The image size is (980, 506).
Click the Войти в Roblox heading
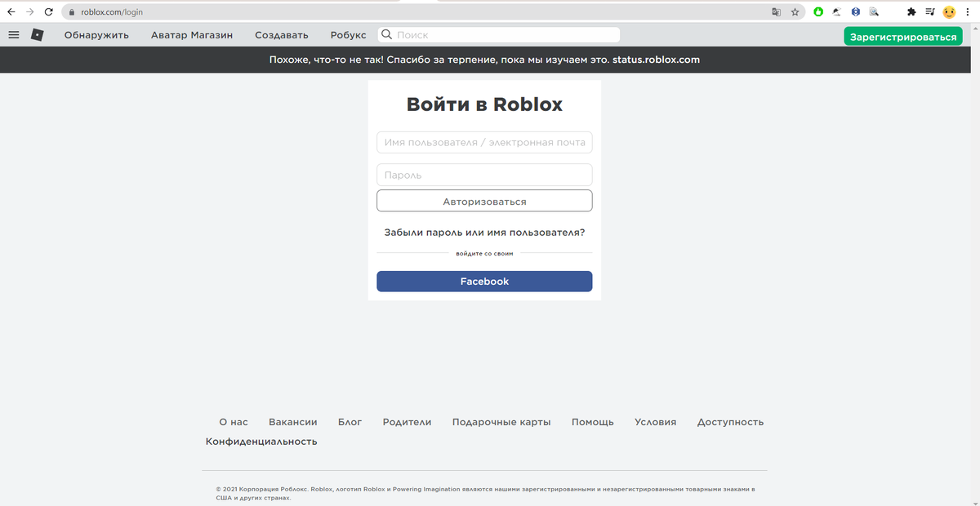484,104
